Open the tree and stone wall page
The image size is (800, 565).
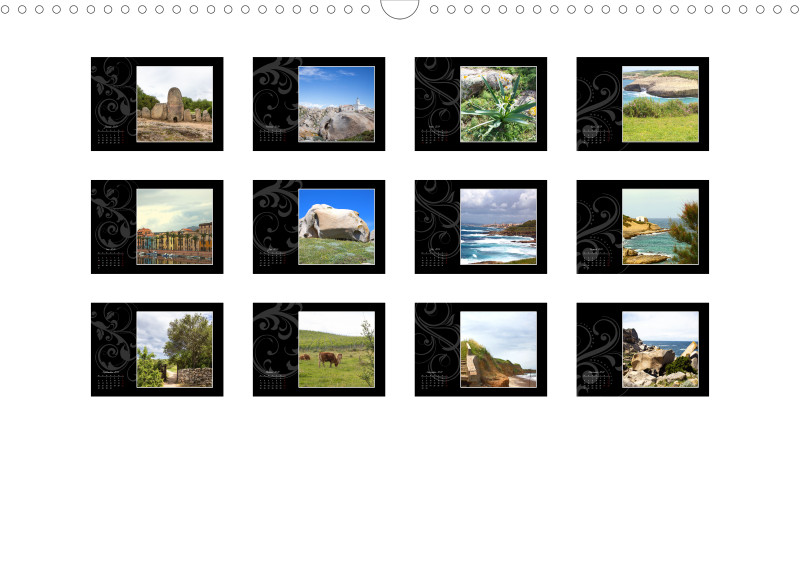[174, 350]
